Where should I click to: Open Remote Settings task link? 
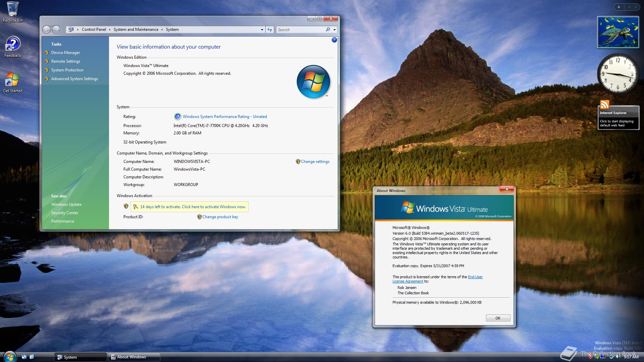[x=66, y=61]
